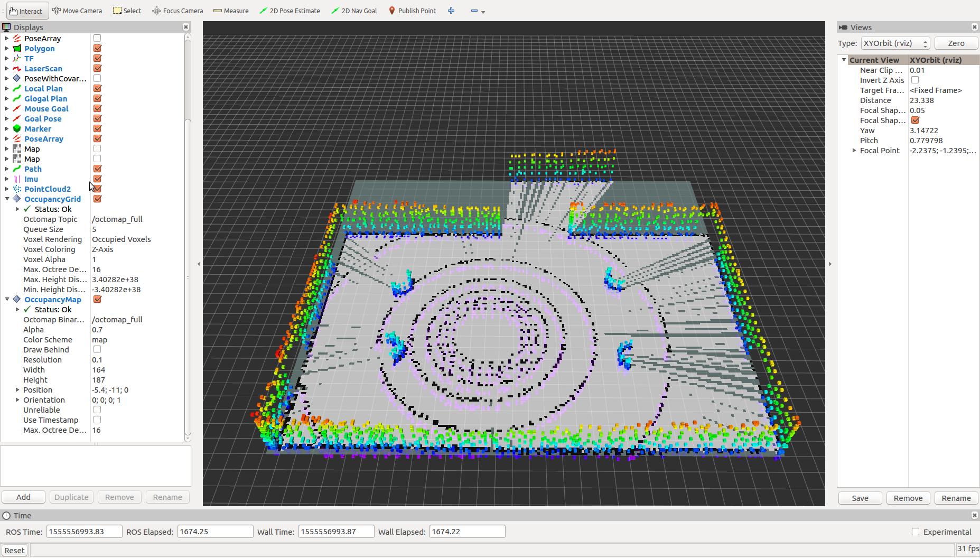Viewport: 980px width, 558px height.
Task: Click the Goal Pose display icon
Action: (17, 118)
